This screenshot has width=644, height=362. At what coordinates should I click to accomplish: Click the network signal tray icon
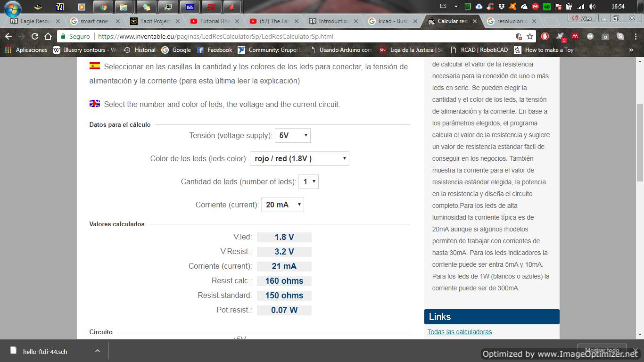581,7
